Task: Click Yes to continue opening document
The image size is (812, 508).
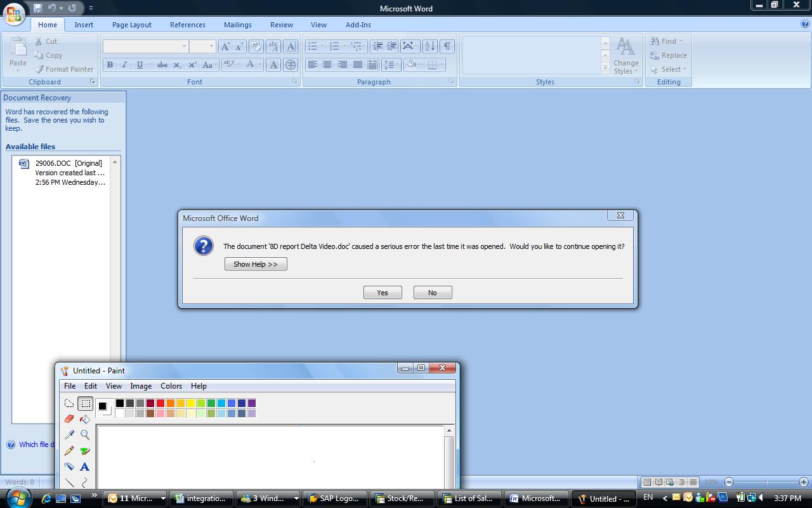Action: [383, 293]
